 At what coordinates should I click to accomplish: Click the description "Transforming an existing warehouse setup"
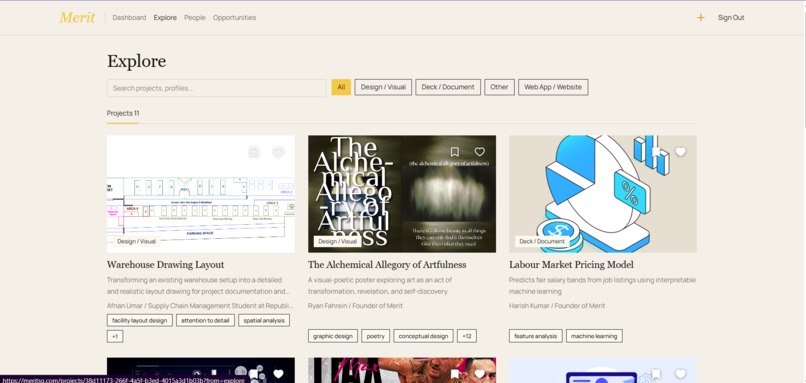tap(198, 285)
